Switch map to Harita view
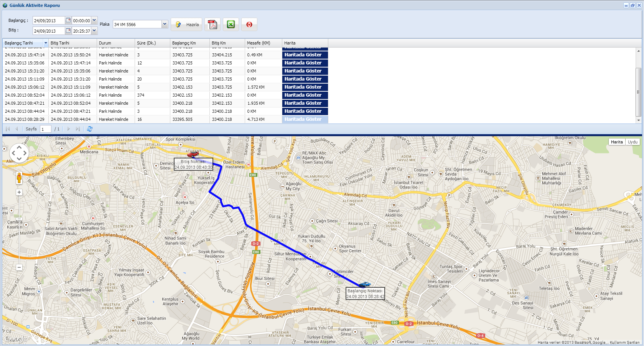Viewport: 644px width, 346px height. click(x=617, y=142)
